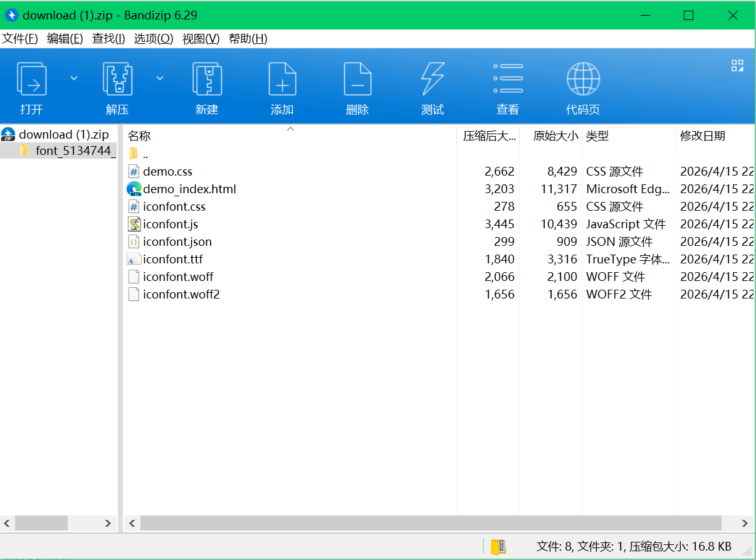Open the 查找(I) menu
This screenshot has width=756, height=560.
click(108, 39)
